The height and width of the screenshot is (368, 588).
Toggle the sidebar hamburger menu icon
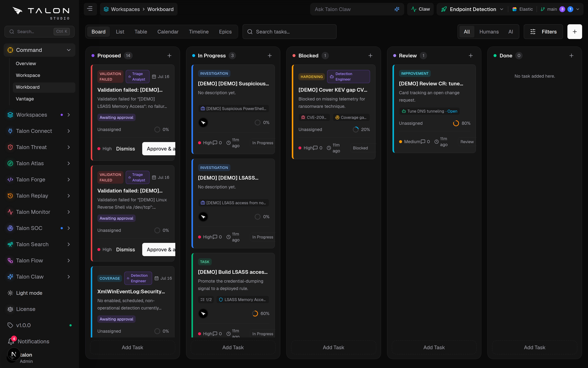coord(90,9)
